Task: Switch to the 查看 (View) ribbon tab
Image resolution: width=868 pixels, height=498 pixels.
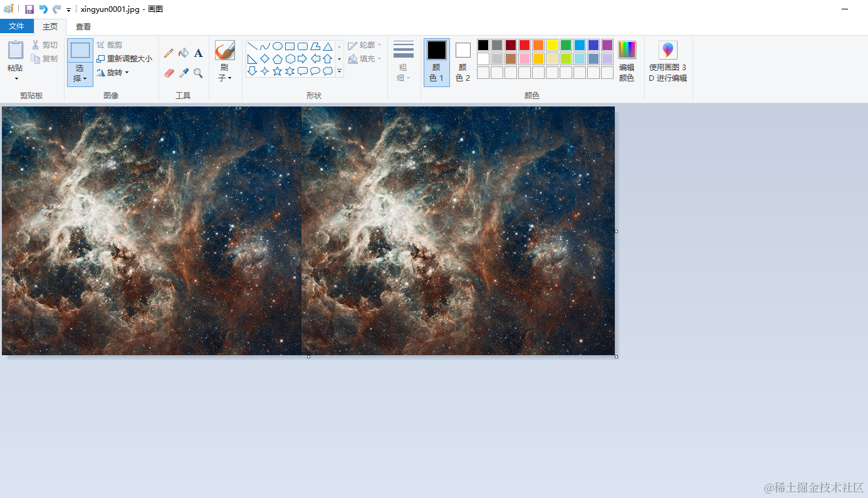Action: 83,26
